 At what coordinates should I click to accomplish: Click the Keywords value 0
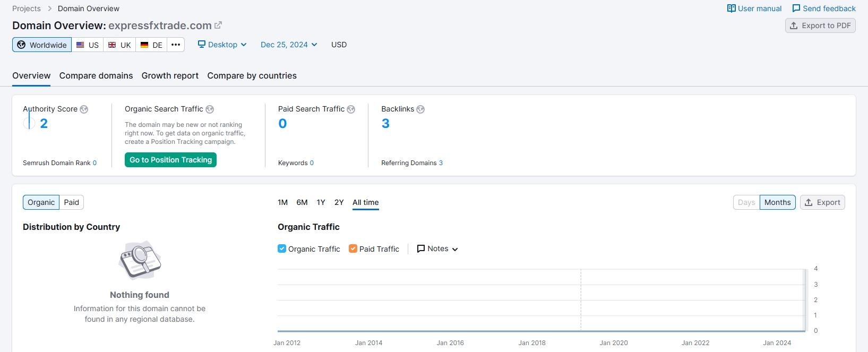[x=312, y=163]
